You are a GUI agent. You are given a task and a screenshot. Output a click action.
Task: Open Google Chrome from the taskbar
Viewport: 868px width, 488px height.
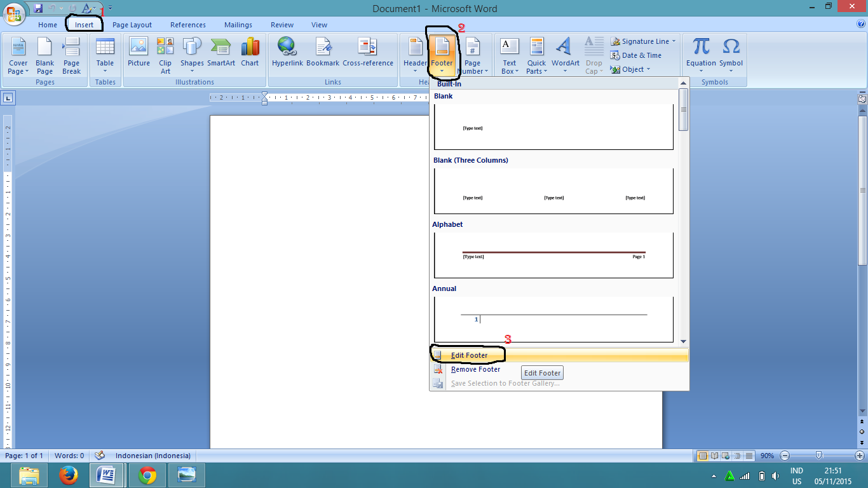[x=147, y=475]
